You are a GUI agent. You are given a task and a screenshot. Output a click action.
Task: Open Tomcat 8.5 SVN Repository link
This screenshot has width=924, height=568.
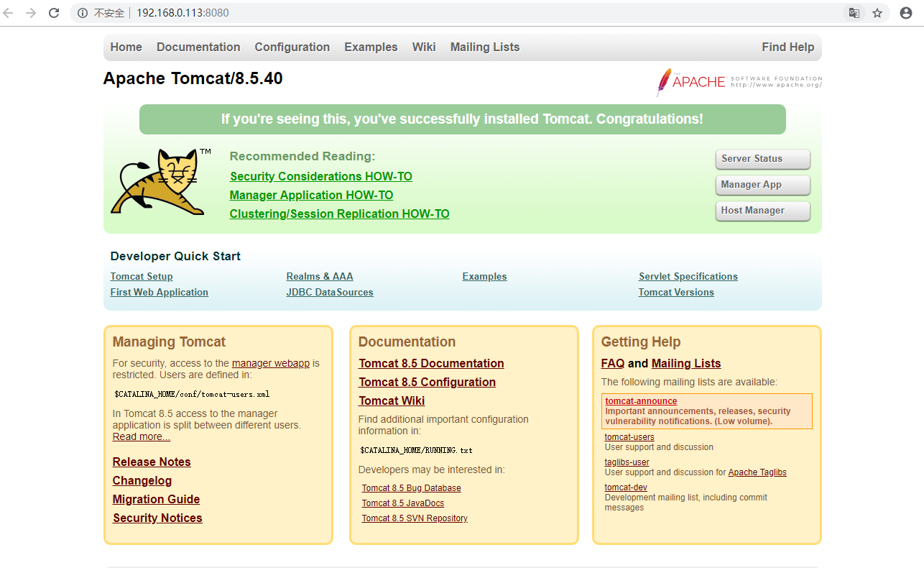415,518
